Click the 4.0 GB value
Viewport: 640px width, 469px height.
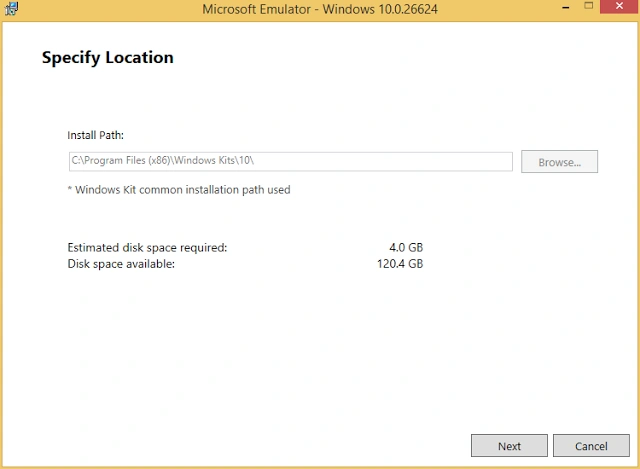pos(406,247)
